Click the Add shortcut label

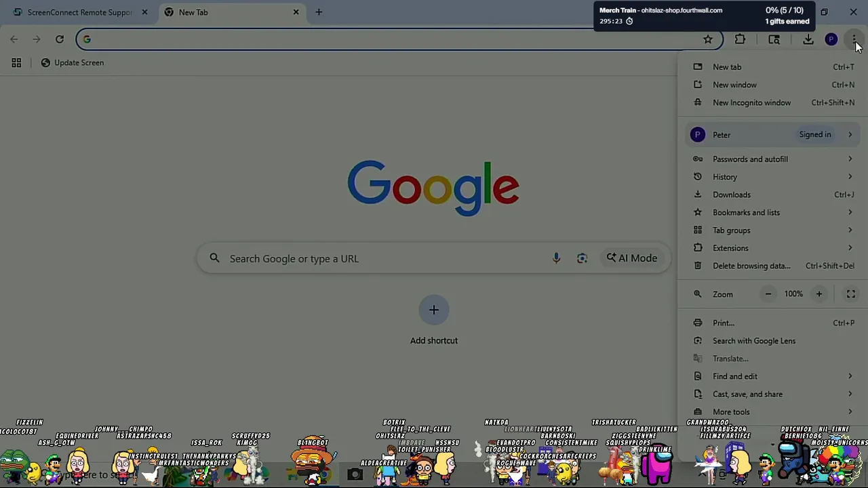[x=434, y=340]
